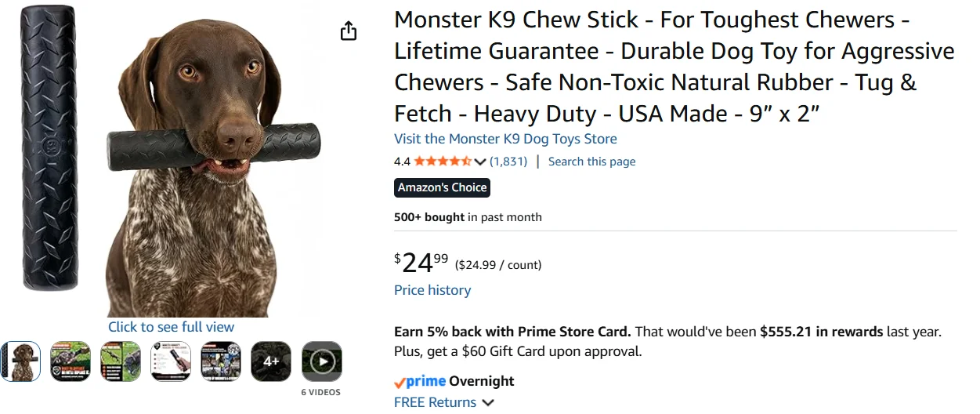Select the third product image thumbnail

(121, 361)
